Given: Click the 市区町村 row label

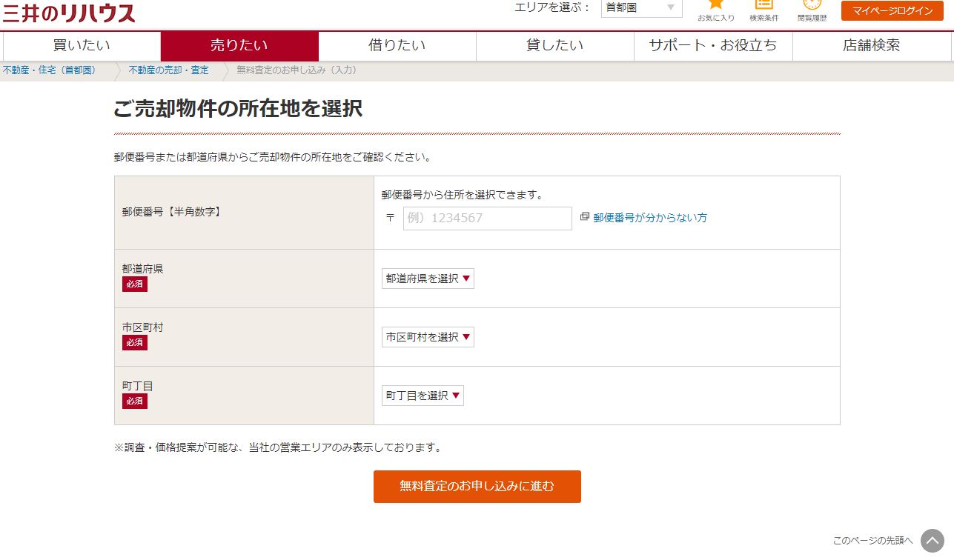Looking at the screenshot, I should (142, 327).
